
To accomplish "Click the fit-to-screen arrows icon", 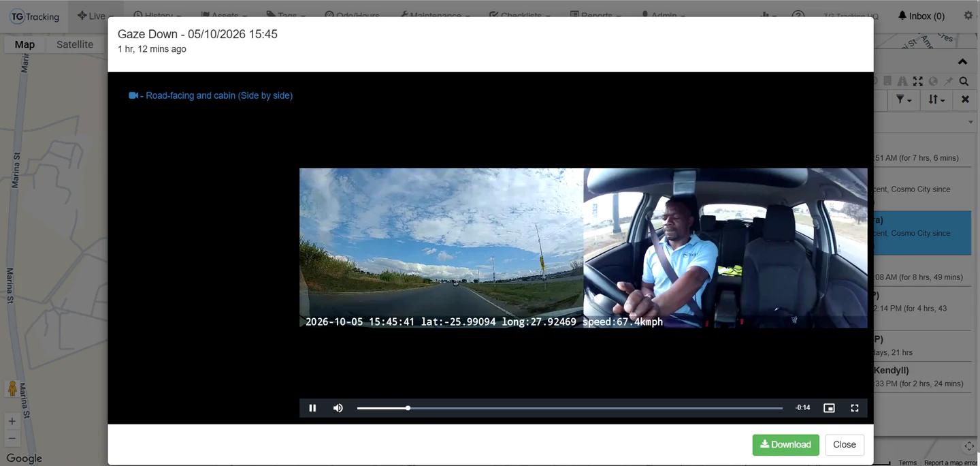I will 917,81.
